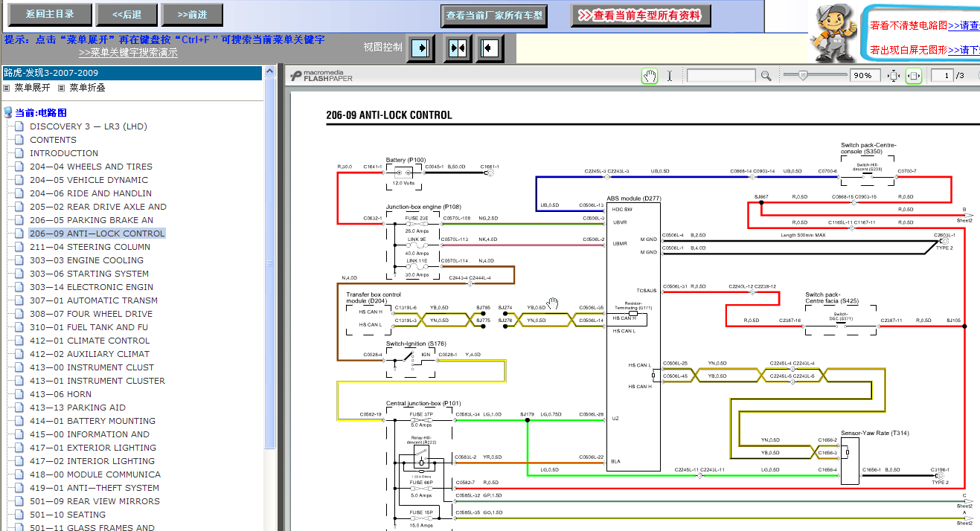This screenshot has width=980, height=531.
Task: Select the 路虎-发现3-2007-2009 header
Action: tap(132, 73)
